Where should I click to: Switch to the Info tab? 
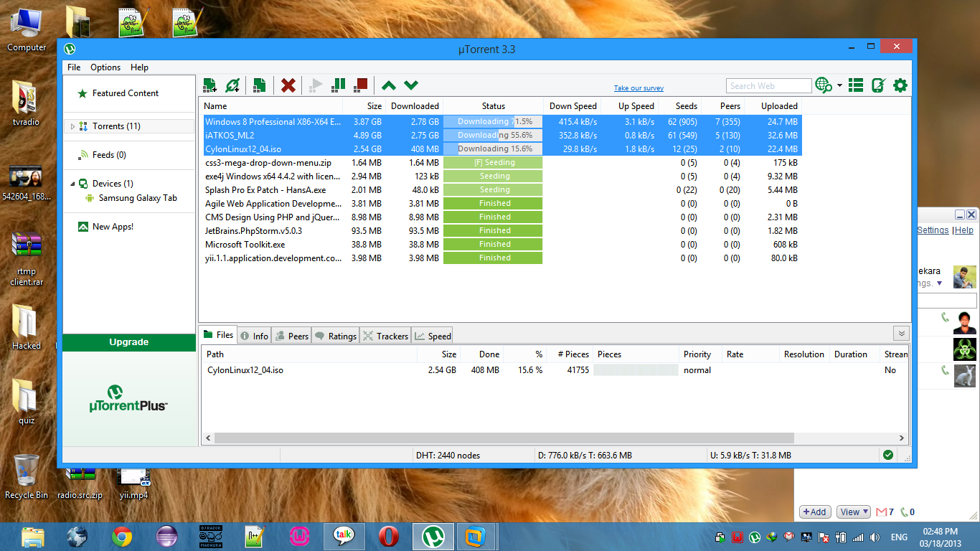[254, 336]
